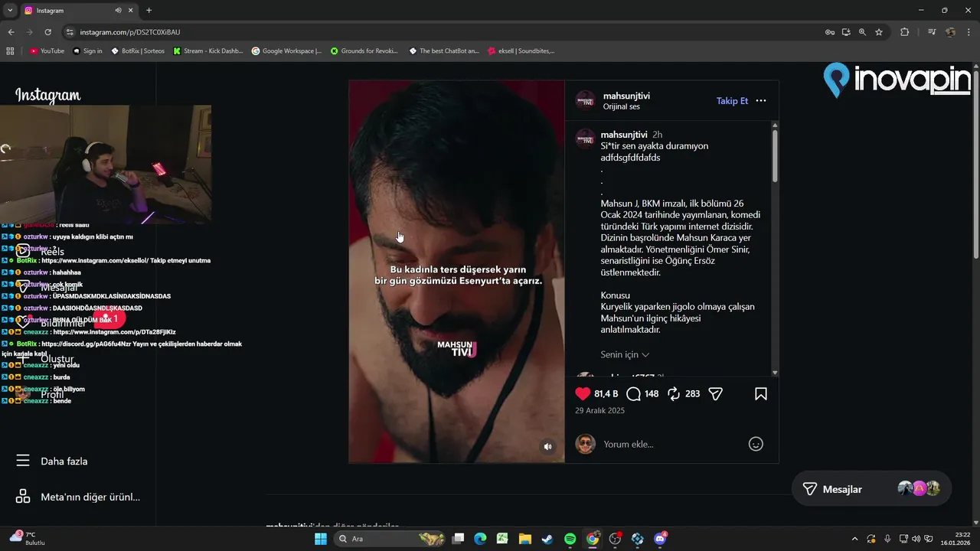This screenshot has width=980, height=551.
Task: Open tab search dropdown arrow
Action: point(10,11)
